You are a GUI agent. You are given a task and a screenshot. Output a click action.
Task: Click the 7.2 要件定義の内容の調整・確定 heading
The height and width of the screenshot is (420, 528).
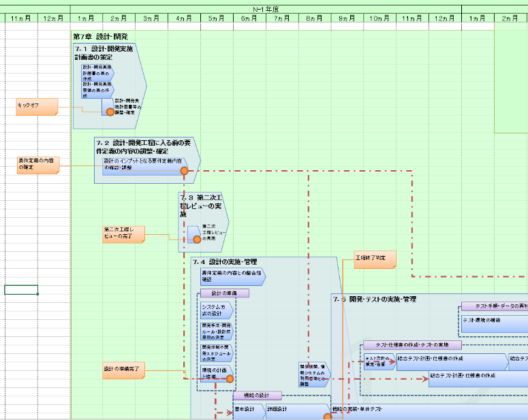point(144,147)
